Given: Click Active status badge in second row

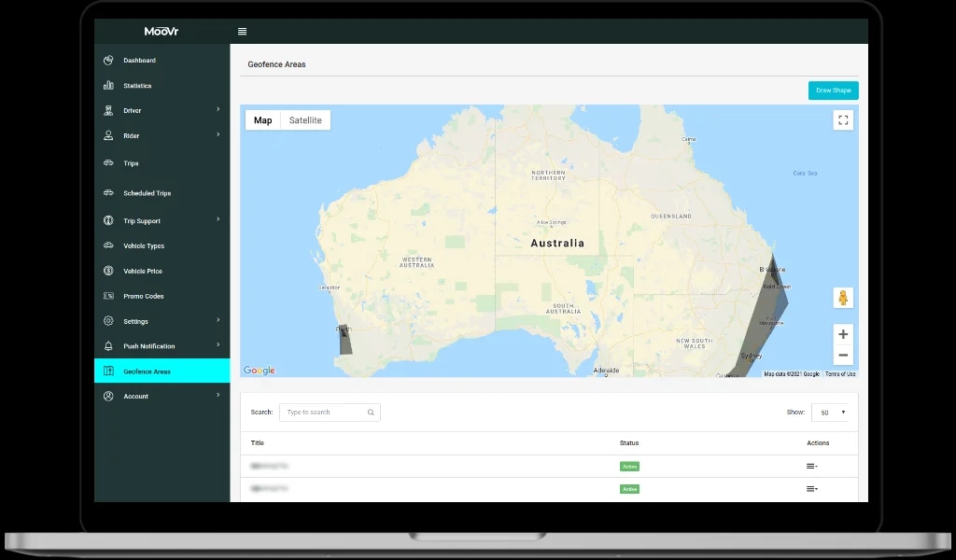Looking at the screenshot, I should (630, 489).
